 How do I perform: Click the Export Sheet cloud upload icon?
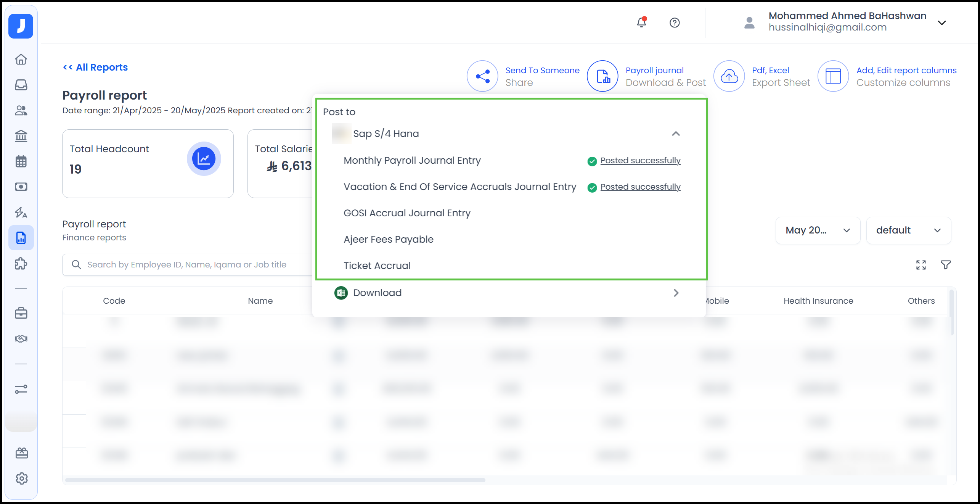[x=729, y=76]
